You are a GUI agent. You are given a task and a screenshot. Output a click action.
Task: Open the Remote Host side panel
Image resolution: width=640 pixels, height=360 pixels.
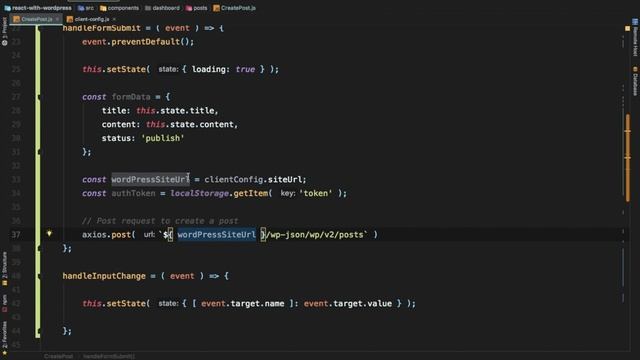click(635, 38)
